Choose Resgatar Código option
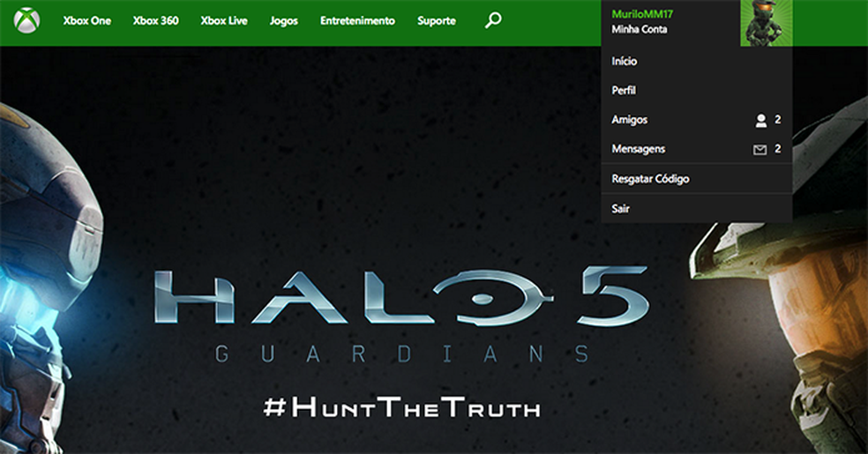The image size is (868, 454). (x=696, y=179)
